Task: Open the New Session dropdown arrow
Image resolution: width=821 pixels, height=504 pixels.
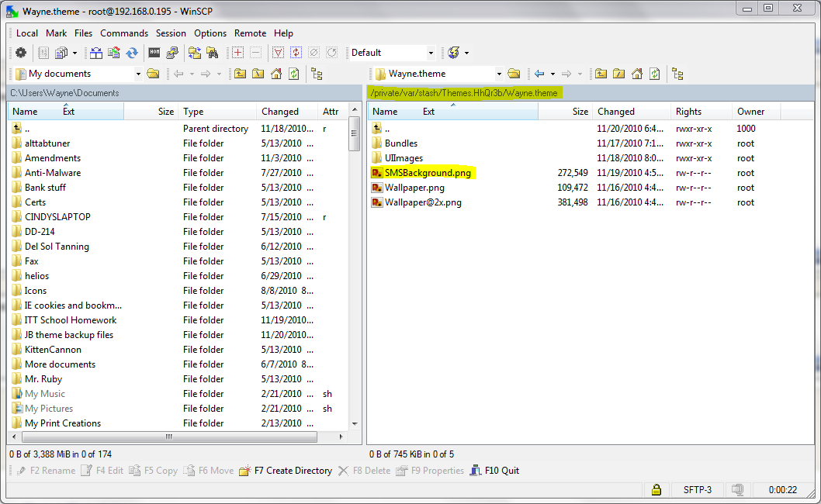Action: pos(466,53)
